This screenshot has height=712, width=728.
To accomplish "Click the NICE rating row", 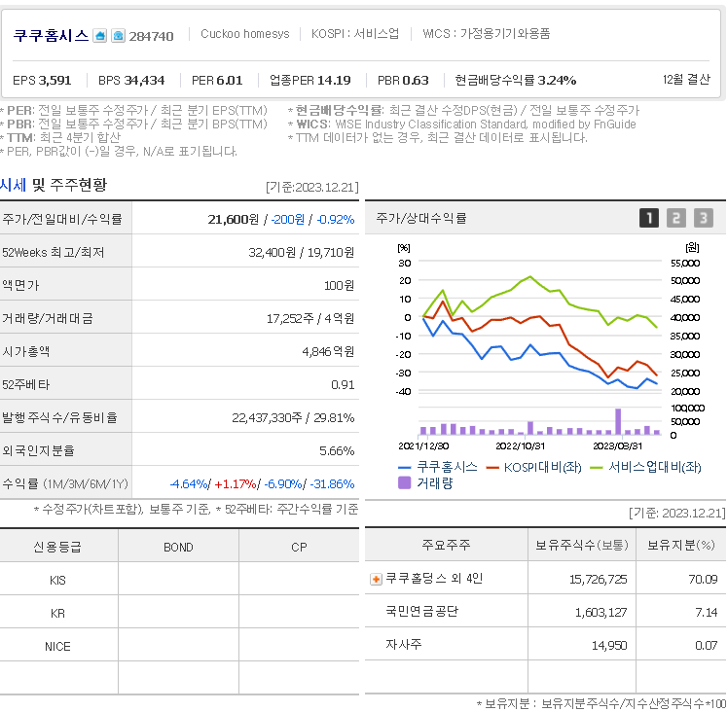I will 179,646.
